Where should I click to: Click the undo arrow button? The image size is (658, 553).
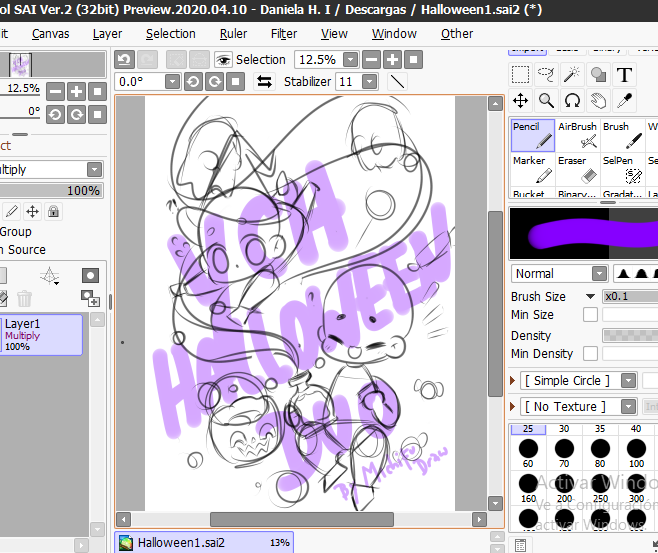coord(124,60)
